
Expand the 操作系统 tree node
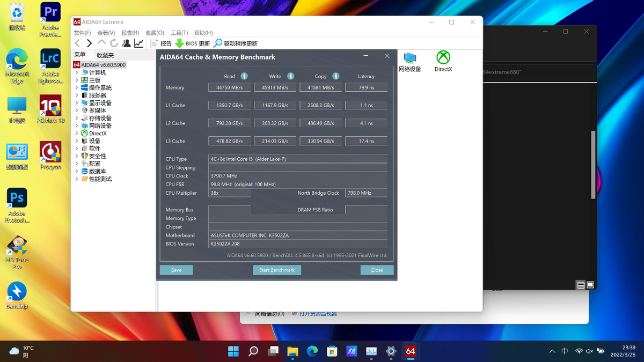pyautogui.click(x=77, y=87)
